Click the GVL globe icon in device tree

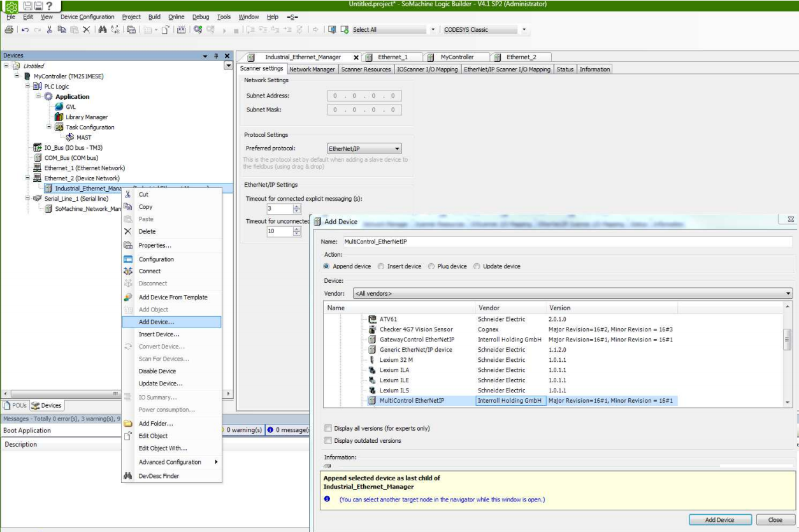click(59, 107)
